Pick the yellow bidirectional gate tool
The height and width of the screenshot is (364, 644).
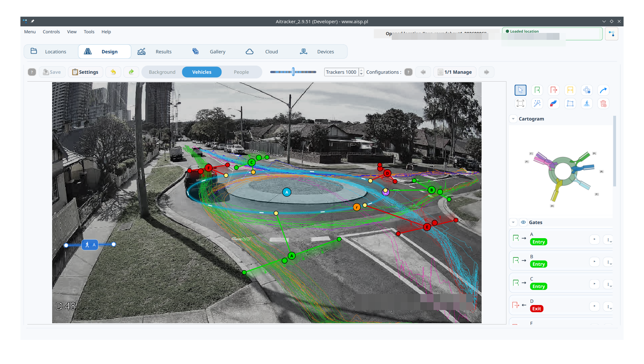click(x=570, y=90)
